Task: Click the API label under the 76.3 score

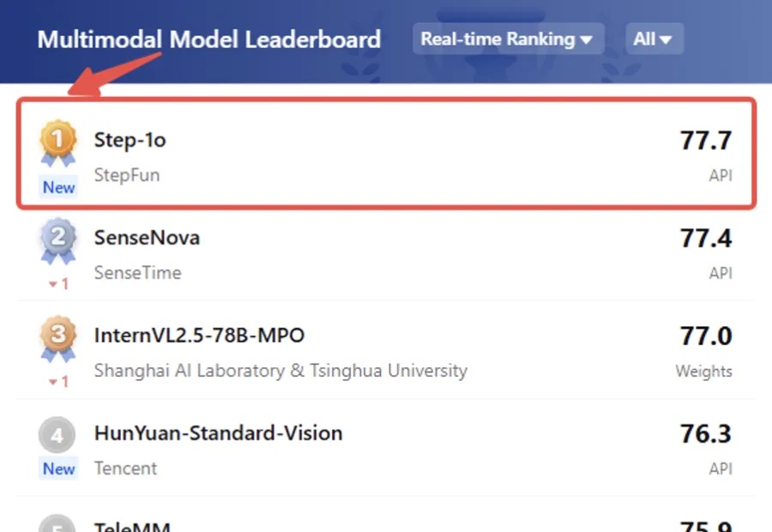Action: point(721,469)
